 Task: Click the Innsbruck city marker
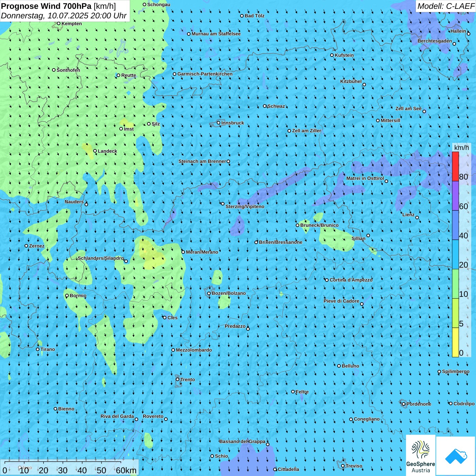click(x=219, y=123)
